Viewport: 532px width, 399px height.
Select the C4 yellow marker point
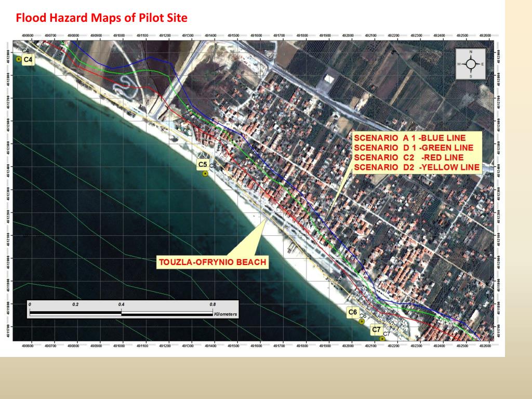pyautogui.click(x=19, y=59)
